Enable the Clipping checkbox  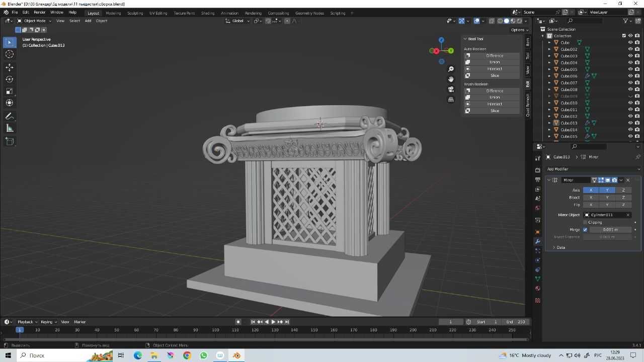click(x=585, y=222)
